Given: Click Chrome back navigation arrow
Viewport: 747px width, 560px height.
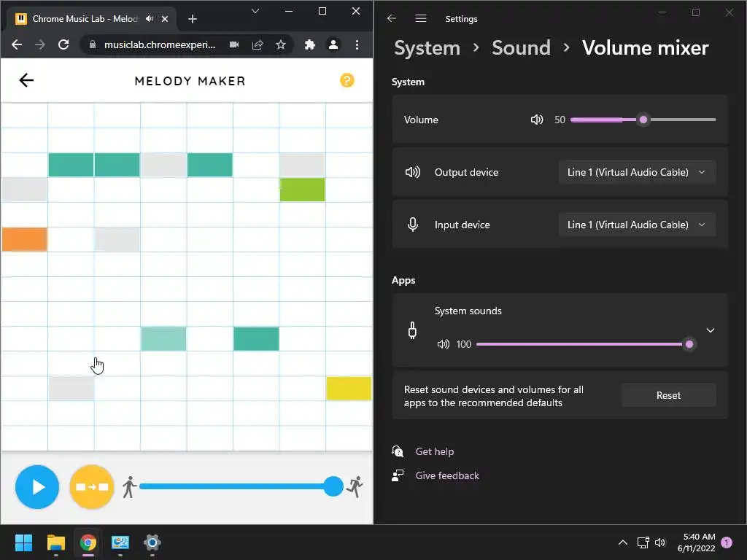Looking at the screenshot, I should coord(17,44).
